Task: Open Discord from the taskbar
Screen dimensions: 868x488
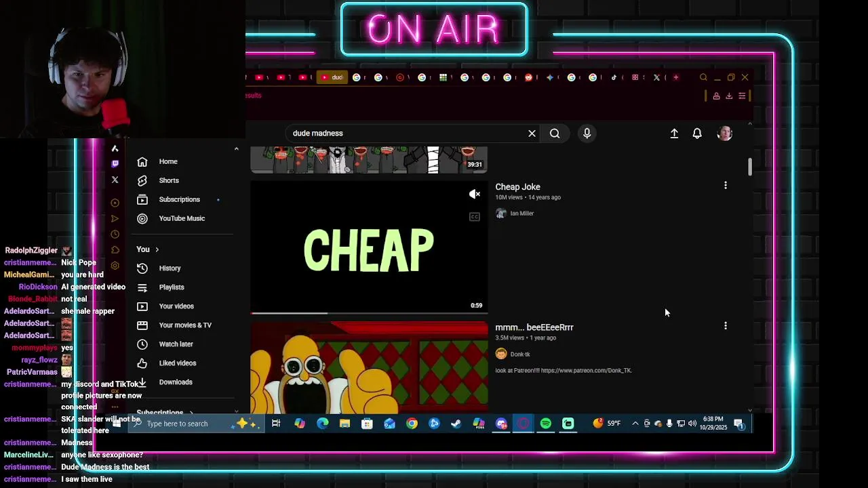Action: click(x=501, y=424)
